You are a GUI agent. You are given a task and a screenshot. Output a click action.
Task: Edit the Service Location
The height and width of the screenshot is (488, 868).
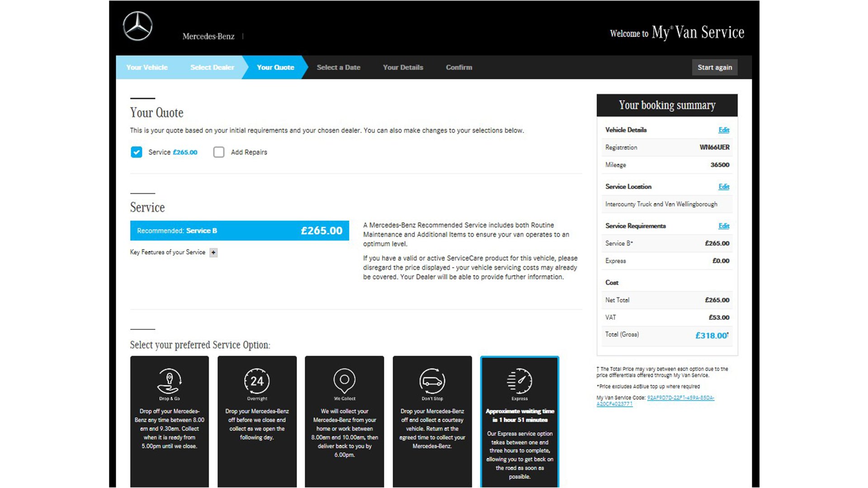coord(723,187)
